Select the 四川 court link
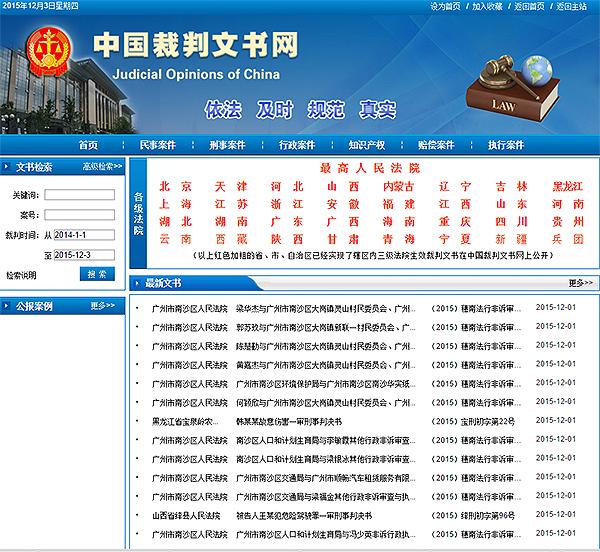The image size is (600, 552). pyautogui.click(x=511, y=222)
